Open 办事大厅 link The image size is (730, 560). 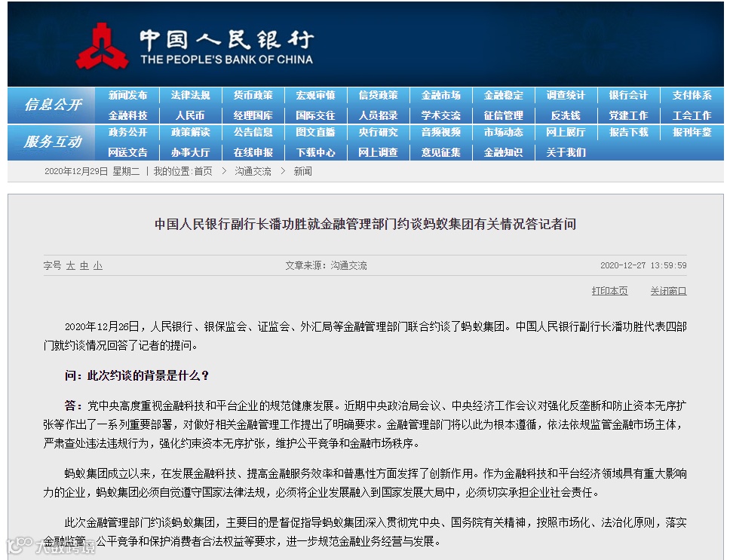point(190,152)
